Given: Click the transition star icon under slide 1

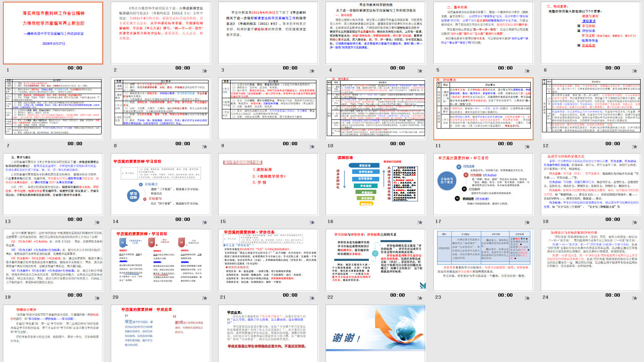Looking at the screenshot, I should 97,71.
